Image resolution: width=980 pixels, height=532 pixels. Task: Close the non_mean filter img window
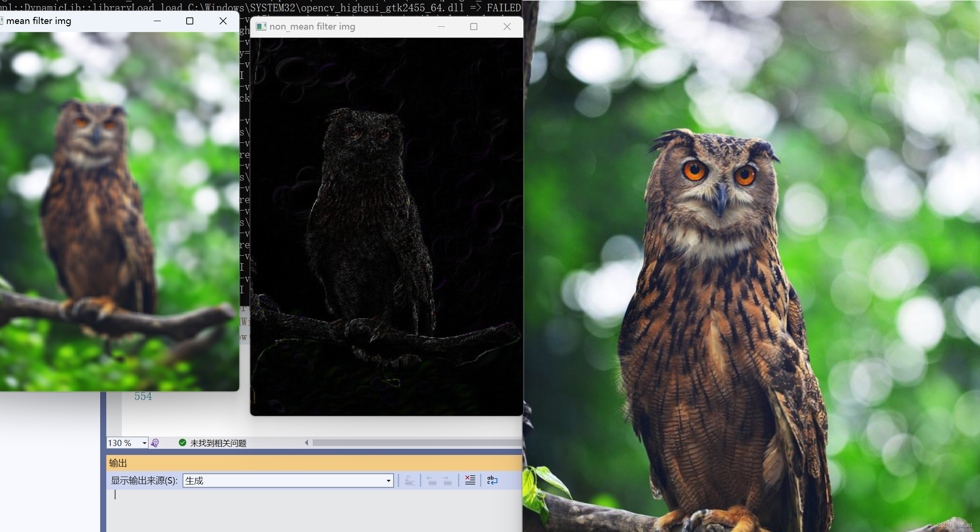pyautogui.click(x=507, y=27)
